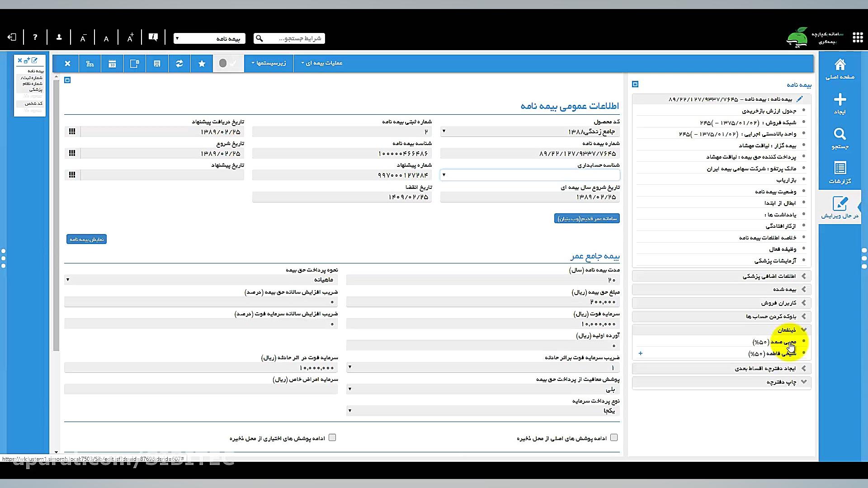Increase font size with A+ icon
This screenshot has height=488, width=868.
tap(130, 38)
